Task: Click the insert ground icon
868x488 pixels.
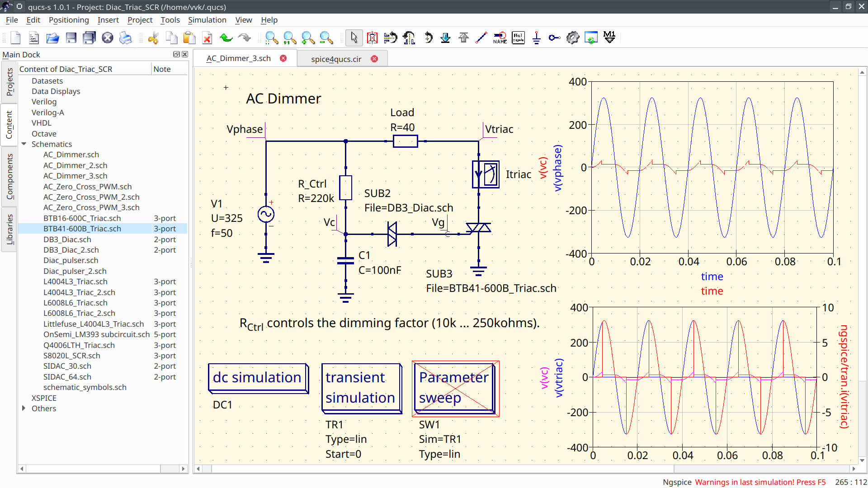Action: pyautogui.click(x=536, y=38)
